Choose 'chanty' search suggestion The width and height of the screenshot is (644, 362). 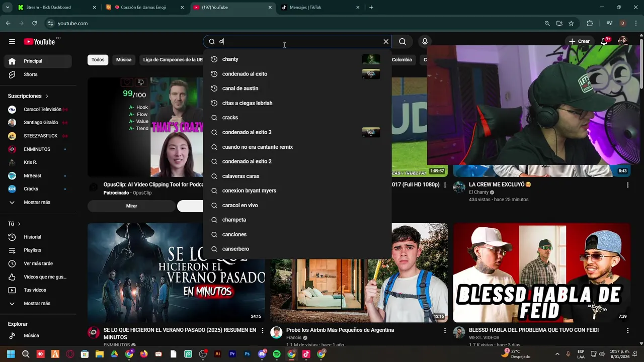pos(297,59)
